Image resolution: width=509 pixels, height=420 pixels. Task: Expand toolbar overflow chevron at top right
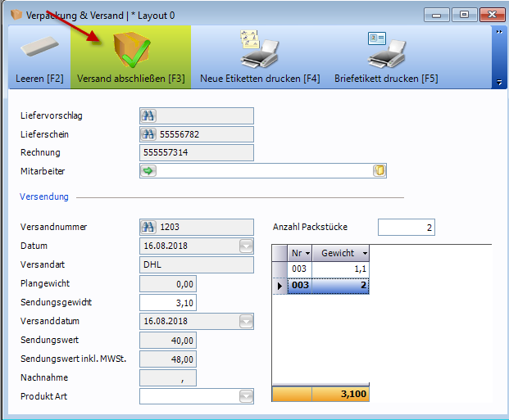pos(498,32)
